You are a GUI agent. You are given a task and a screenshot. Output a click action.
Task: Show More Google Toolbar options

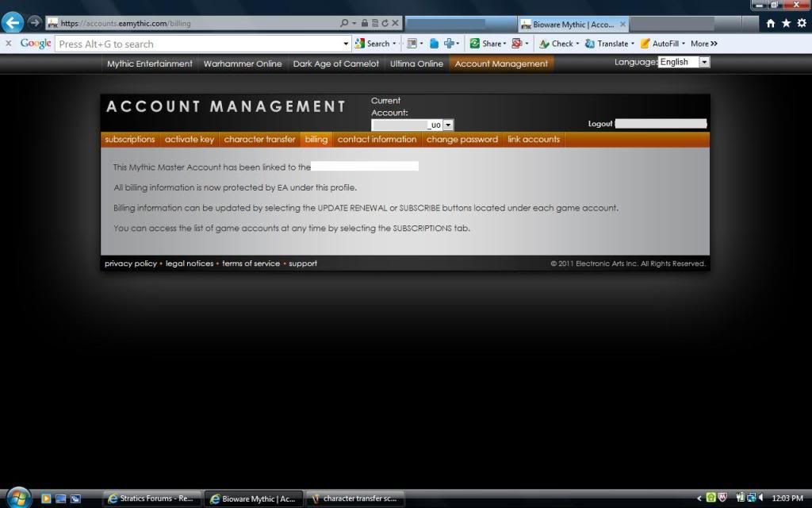(x=704, y=44)
